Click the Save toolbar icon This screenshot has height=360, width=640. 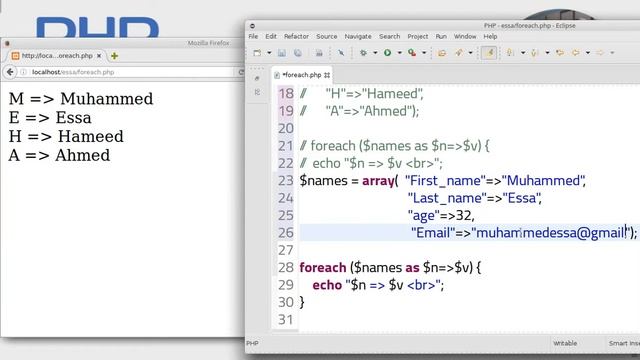tap(282, 53)
